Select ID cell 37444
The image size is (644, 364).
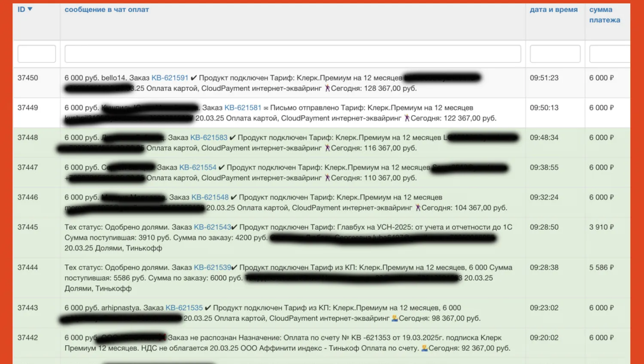tap(28, 268)
